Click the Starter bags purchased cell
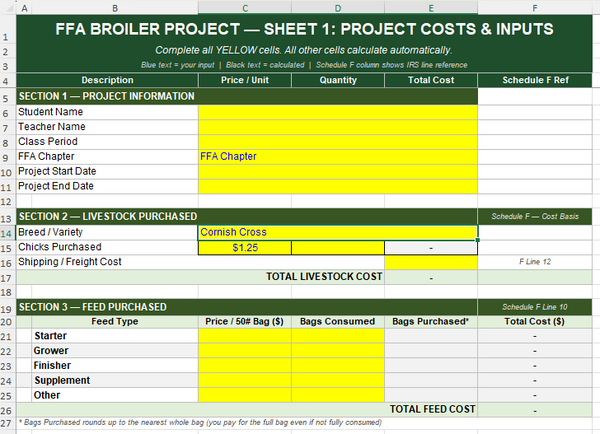 coord(431,336)
